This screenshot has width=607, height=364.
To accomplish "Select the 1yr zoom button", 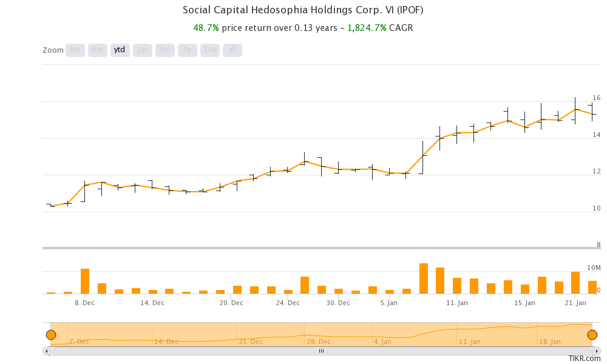I will [x=141, y=50].
